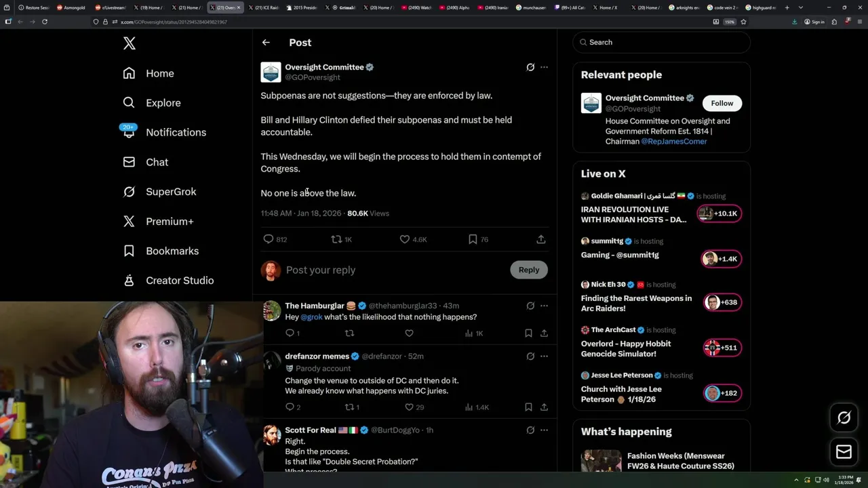
Task: Repost drefanzor memes reply showing 1
Action: 353,407
